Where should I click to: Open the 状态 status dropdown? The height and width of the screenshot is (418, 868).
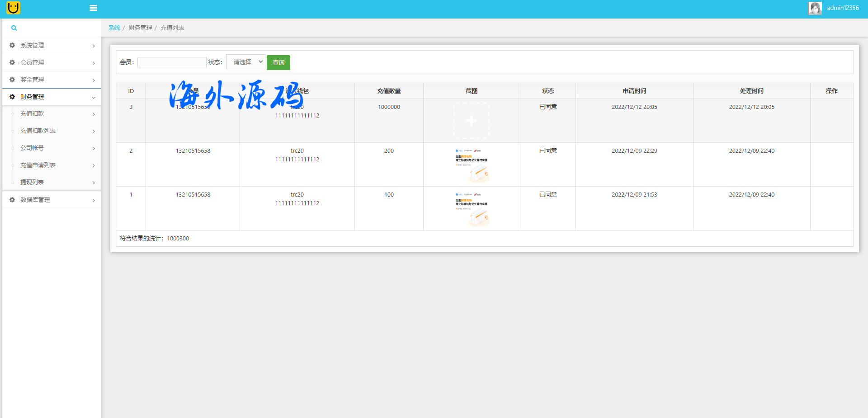245,62
